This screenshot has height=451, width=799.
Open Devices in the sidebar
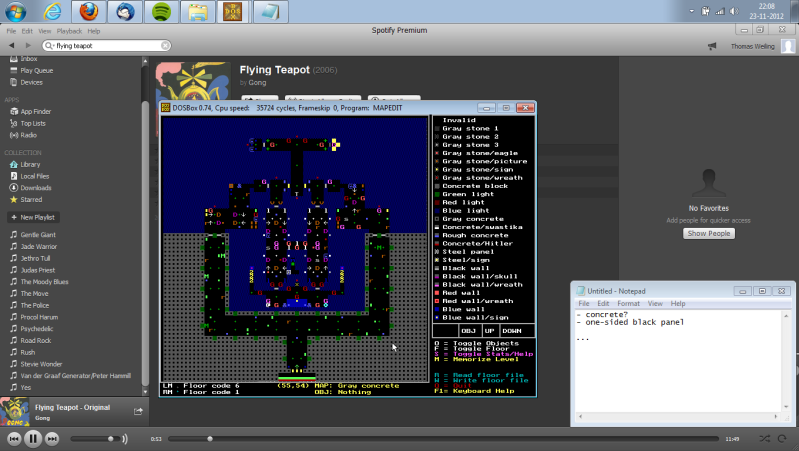point(32,82)
